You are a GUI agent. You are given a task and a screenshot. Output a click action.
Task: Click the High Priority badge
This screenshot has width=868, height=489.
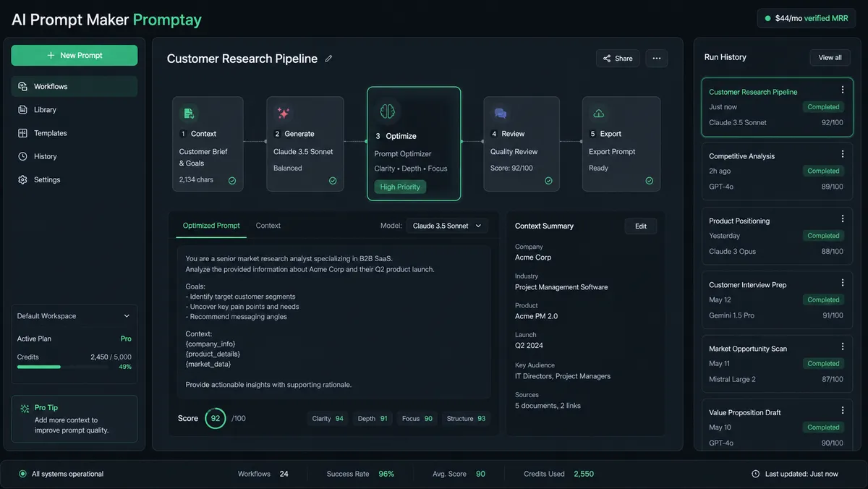400,187
